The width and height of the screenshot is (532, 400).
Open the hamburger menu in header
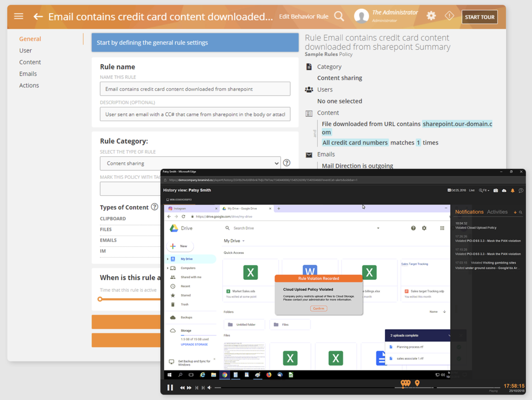coord(19,16)
